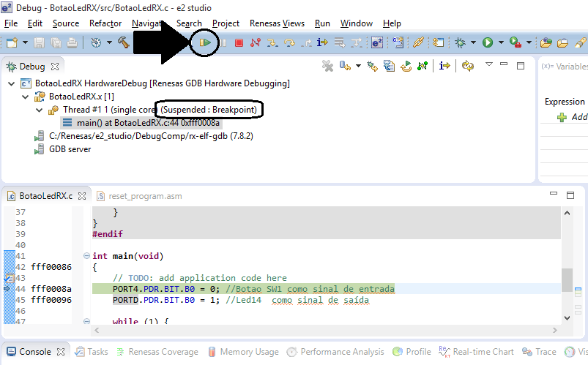This screenshot has height=365, width=588.
Task: Click the External Tools run icon
Action: click(516, 42)
